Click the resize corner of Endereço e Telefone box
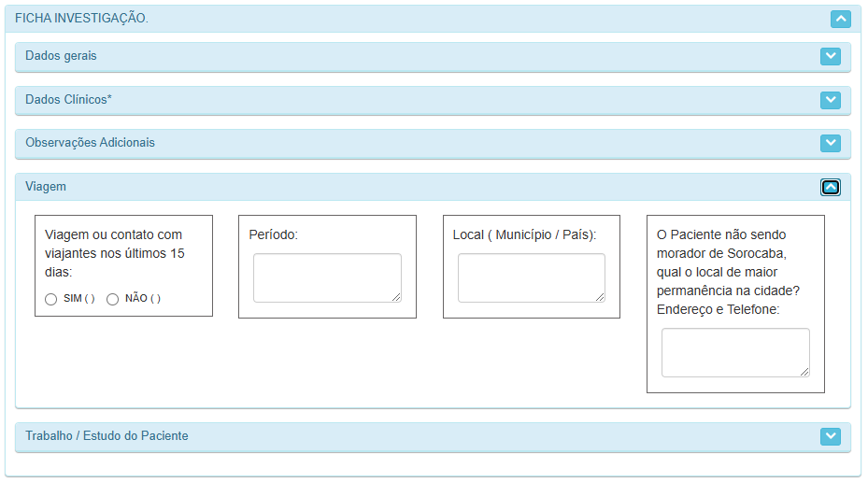The image size is (868, 482). 804,372
